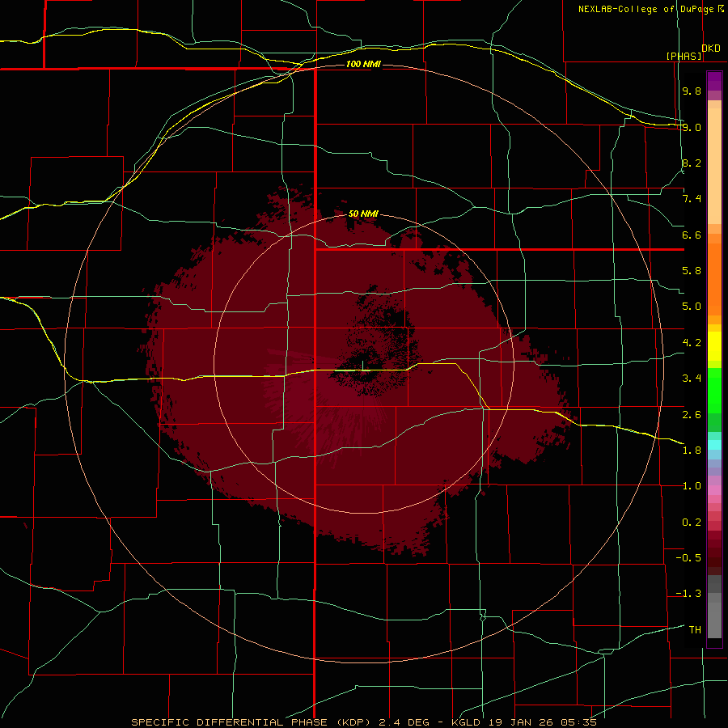Click the 1.0 color scale label
Viewport: 728px width, 728px height.
[692, 486]
